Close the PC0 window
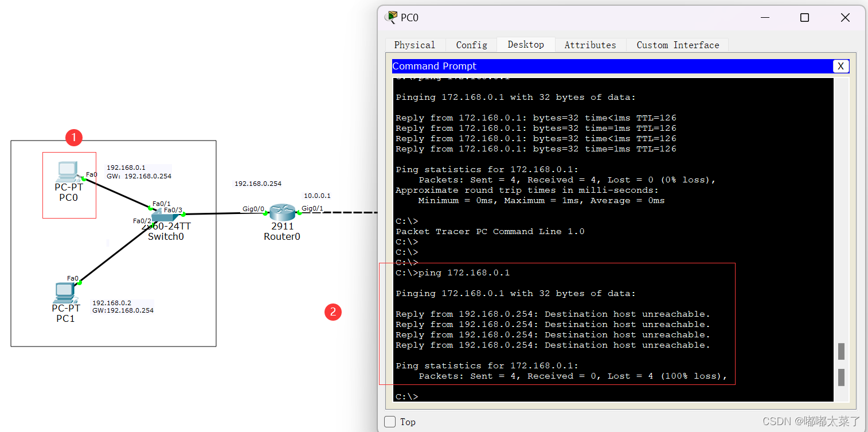 click(845, 18)
